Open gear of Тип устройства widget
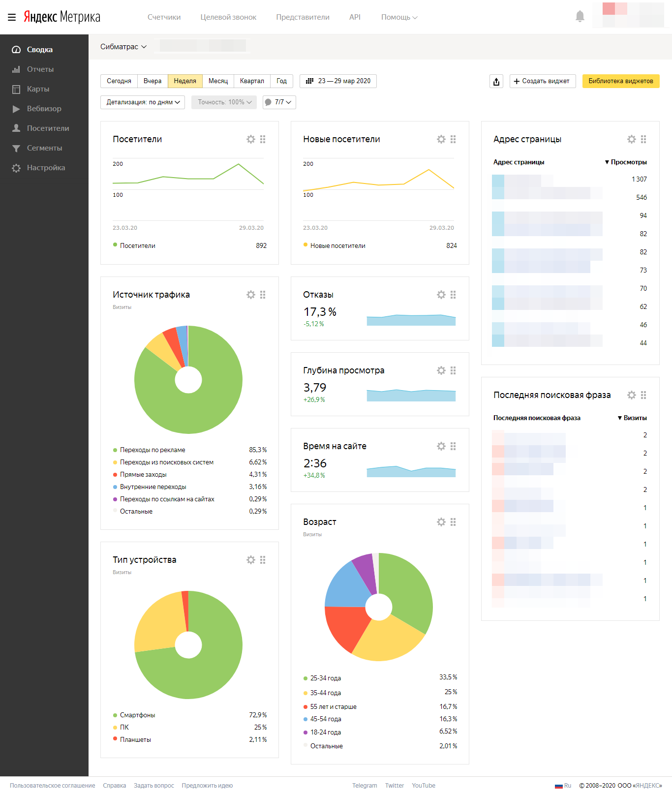Viewport: 672px width, 795px height. coord(251,560)
